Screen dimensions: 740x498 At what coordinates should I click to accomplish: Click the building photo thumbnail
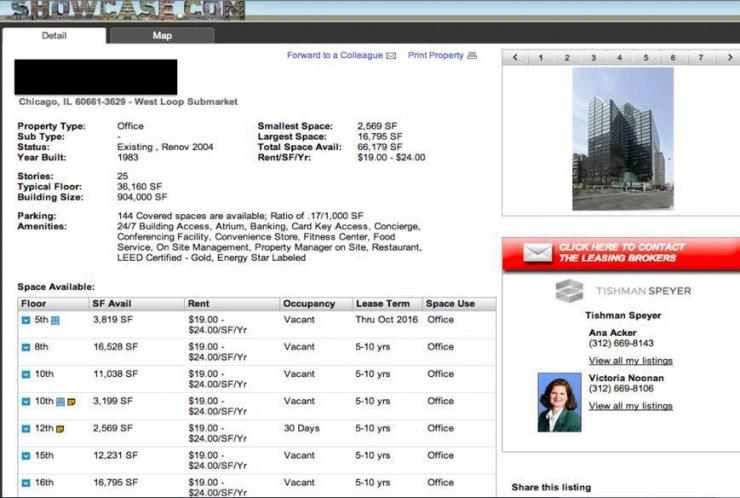pos(622,139)
